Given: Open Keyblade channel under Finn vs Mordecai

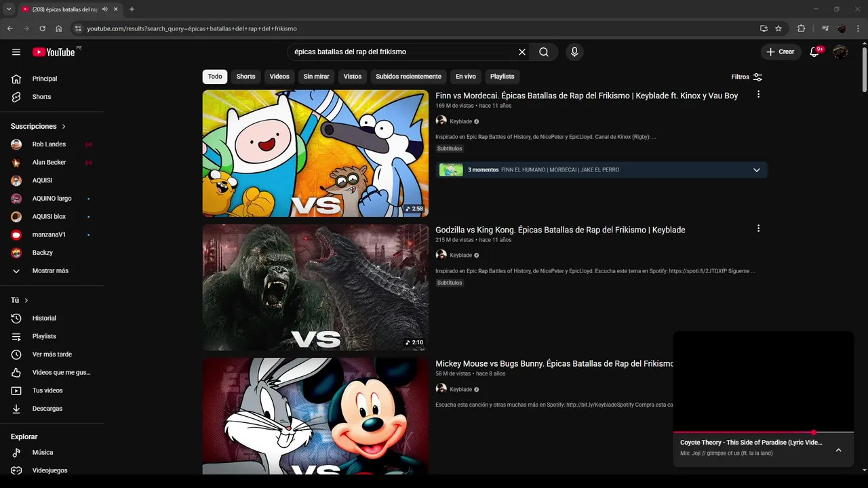Looking at the screenshot, I should coord(460,121).
